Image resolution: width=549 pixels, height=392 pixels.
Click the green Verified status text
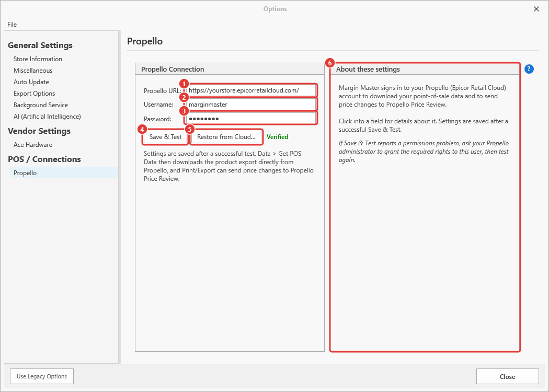click(x=277, y=137)
